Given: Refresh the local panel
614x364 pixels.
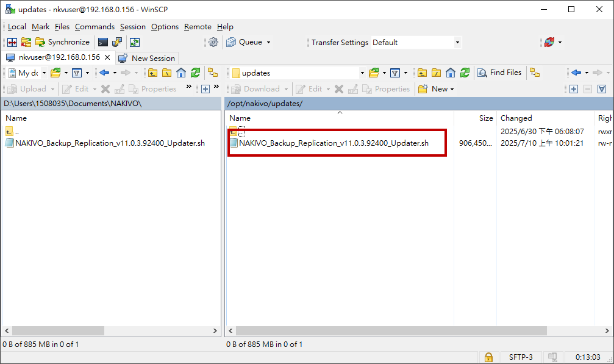Looking at the screenshot, I should tap(195, 73).
